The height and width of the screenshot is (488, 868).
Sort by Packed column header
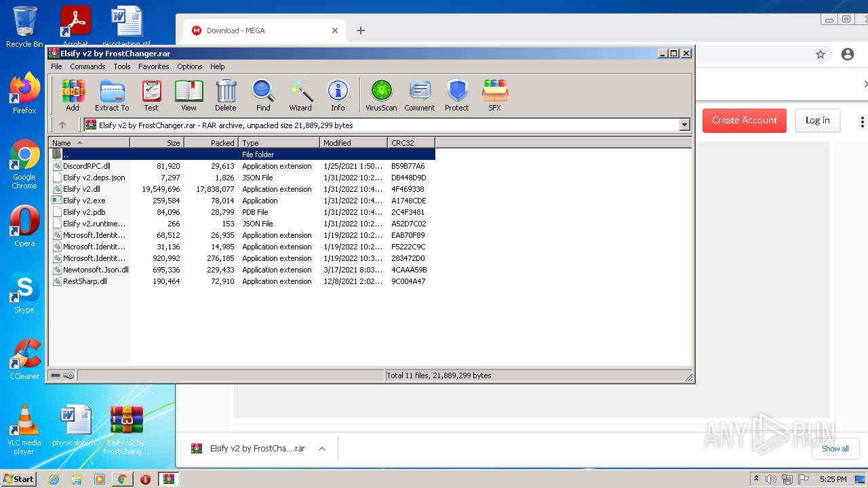coord(211,142)
